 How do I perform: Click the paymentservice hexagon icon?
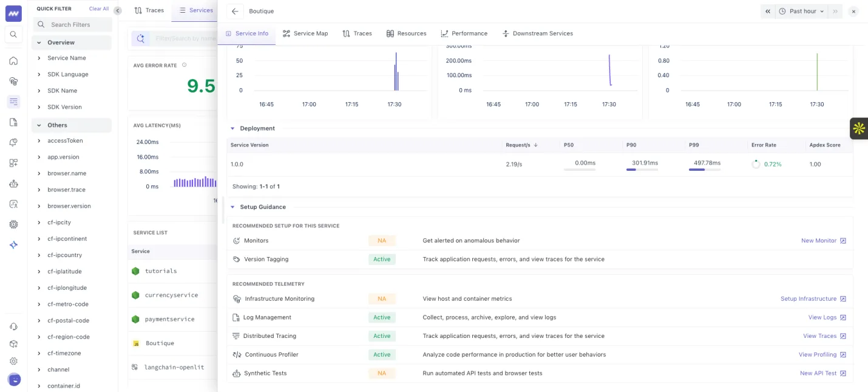[135, 319]
